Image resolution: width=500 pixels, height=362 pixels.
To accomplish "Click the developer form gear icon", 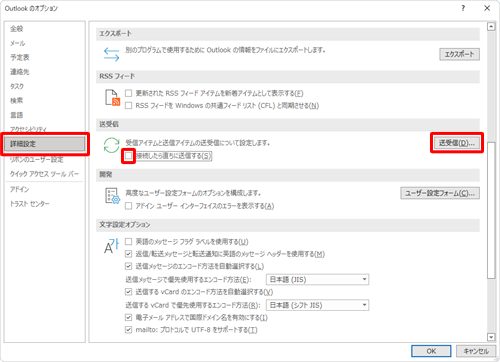I will (x=112, y=196).
